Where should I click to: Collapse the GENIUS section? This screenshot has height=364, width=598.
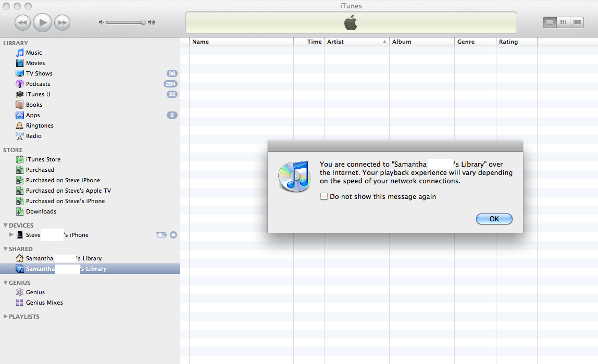5,282
